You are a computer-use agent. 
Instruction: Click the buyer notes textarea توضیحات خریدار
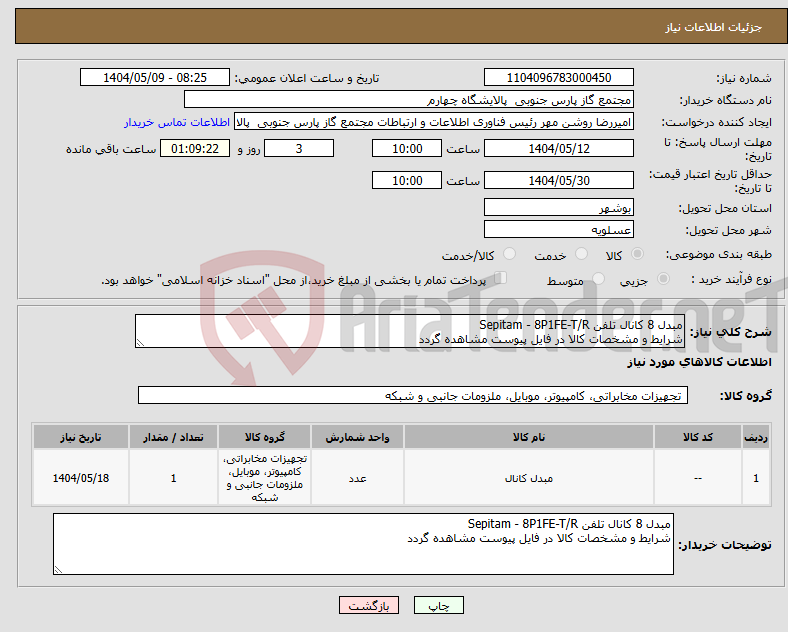pyautogui.click(x=363, y=544)
